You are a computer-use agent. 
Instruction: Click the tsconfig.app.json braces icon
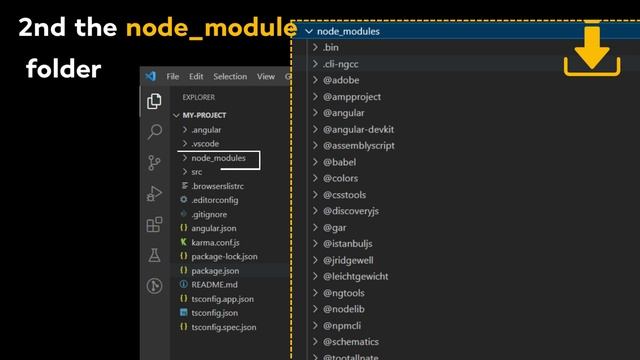pos(184,298)
